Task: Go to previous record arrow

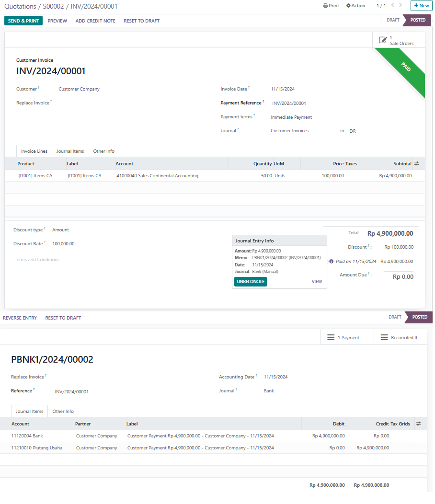Action: point(393,5)
